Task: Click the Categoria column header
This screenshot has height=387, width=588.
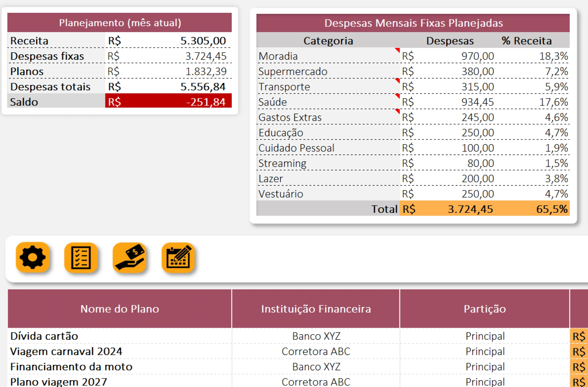Action: pos(328,41)
